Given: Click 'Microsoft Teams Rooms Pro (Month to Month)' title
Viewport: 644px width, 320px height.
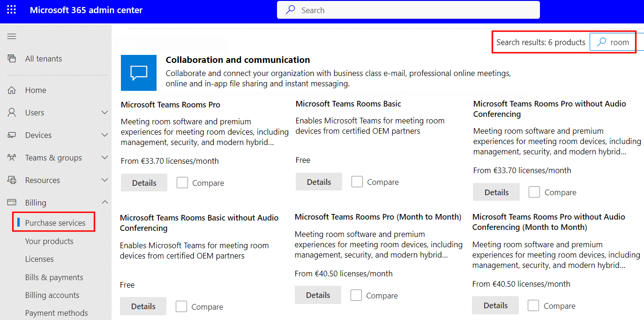Looking at the screenshot, I should tap(378, 217).
